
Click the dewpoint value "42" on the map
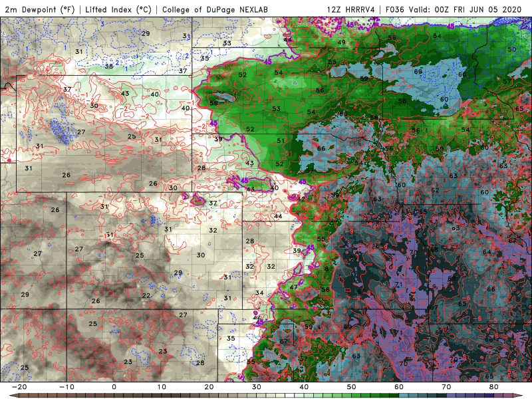[301, 199]
